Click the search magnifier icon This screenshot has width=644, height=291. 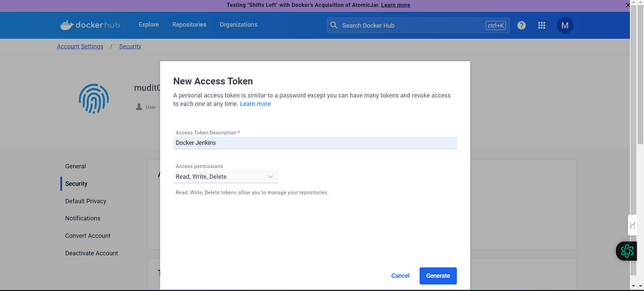pyautogui.click(x=333, y=25)
